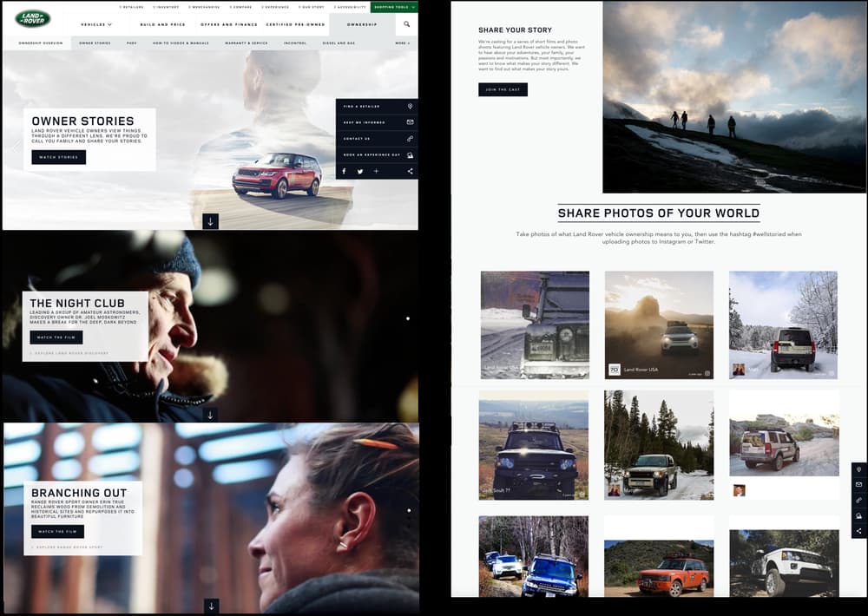Click Watch the Film under Branching Out
This screenshot has width=868, height=616.
[57, 531]
